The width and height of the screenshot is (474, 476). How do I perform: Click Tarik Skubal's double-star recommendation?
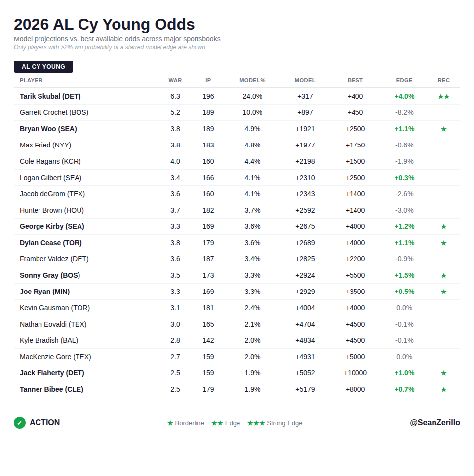pyautogui.click(x=443, y=97)
